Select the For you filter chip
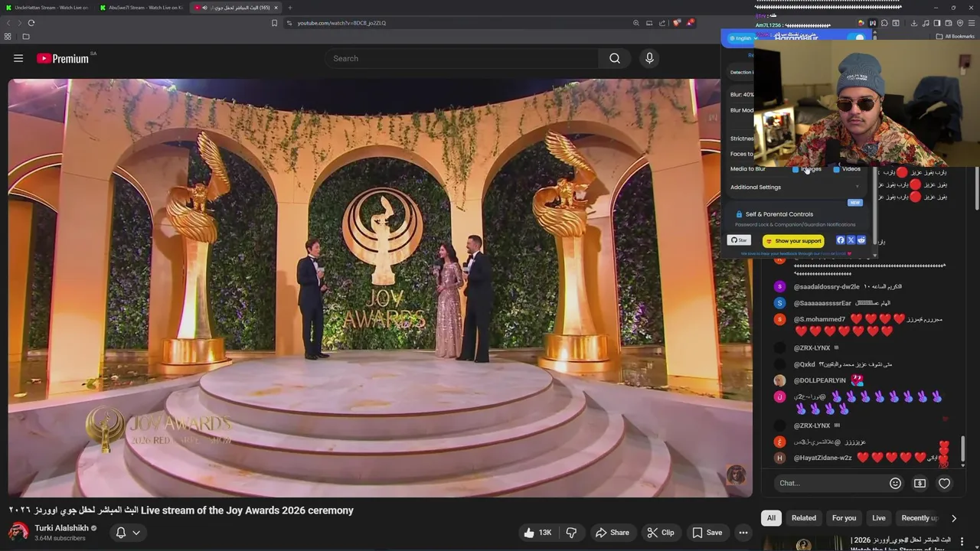 [844, 518]
